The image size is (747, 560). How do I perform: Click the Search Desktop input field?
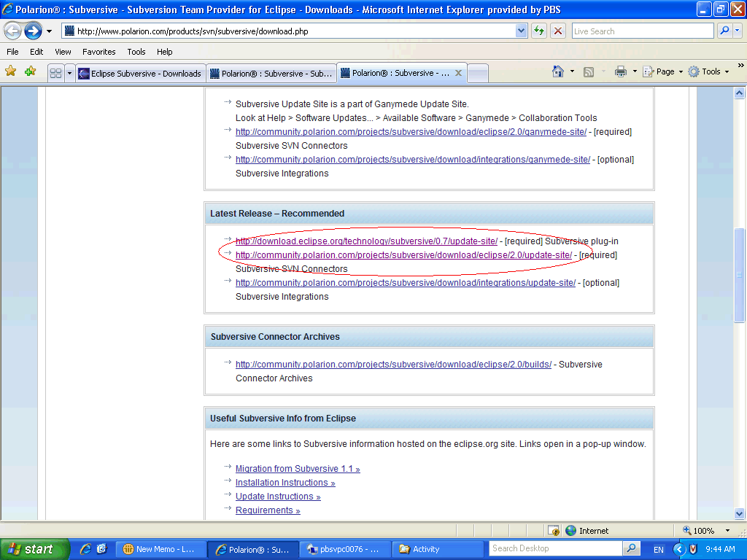555,548
